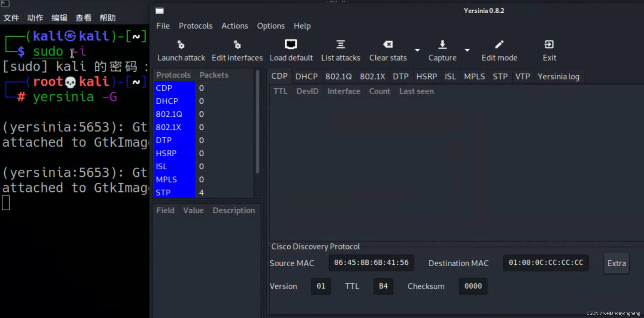The image size is (644, 318).
Task: Click the Capture download icon
Action: [442, 45]
